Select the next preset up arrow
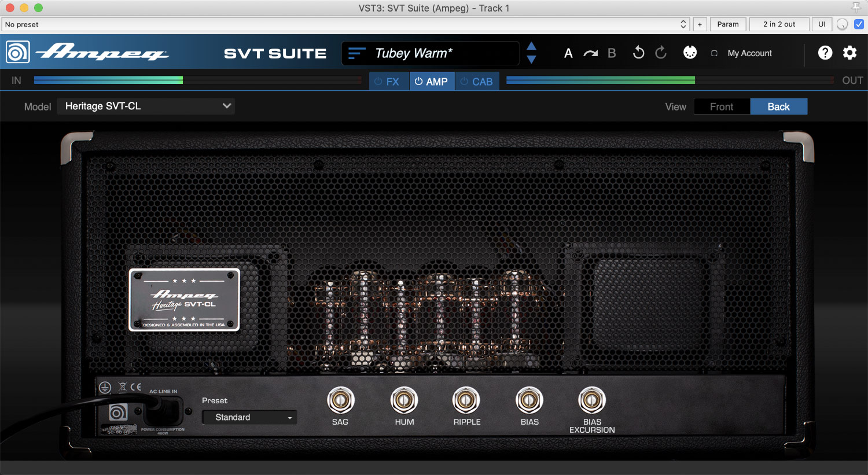 tap(531, 46)
